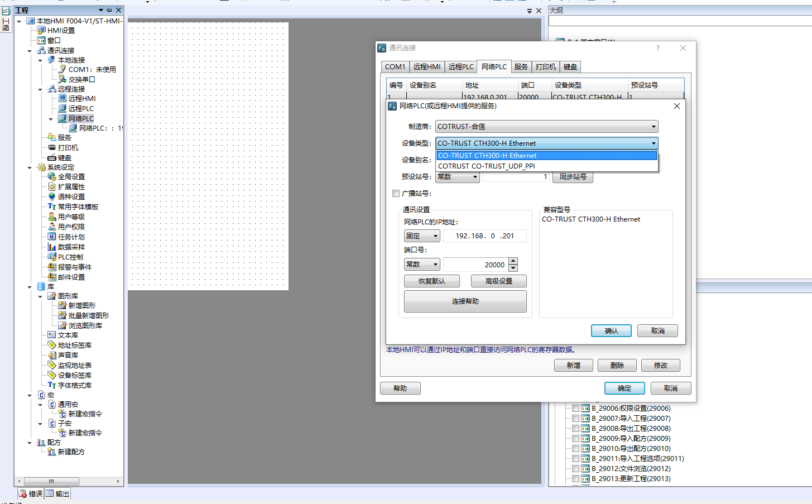Click the port number field showing 20000
This screenshot has width=812, height=504.
click(x=475, y=265)
